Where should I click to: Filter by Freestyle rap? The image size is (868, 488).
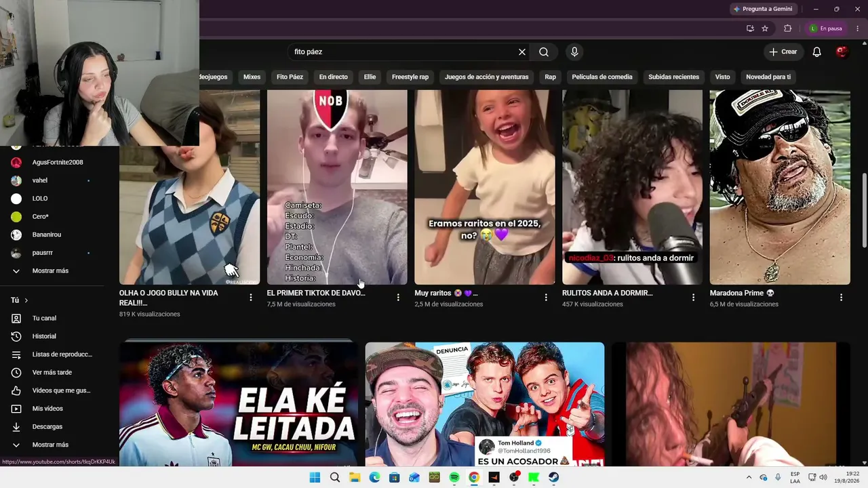(x=410, y=77)
